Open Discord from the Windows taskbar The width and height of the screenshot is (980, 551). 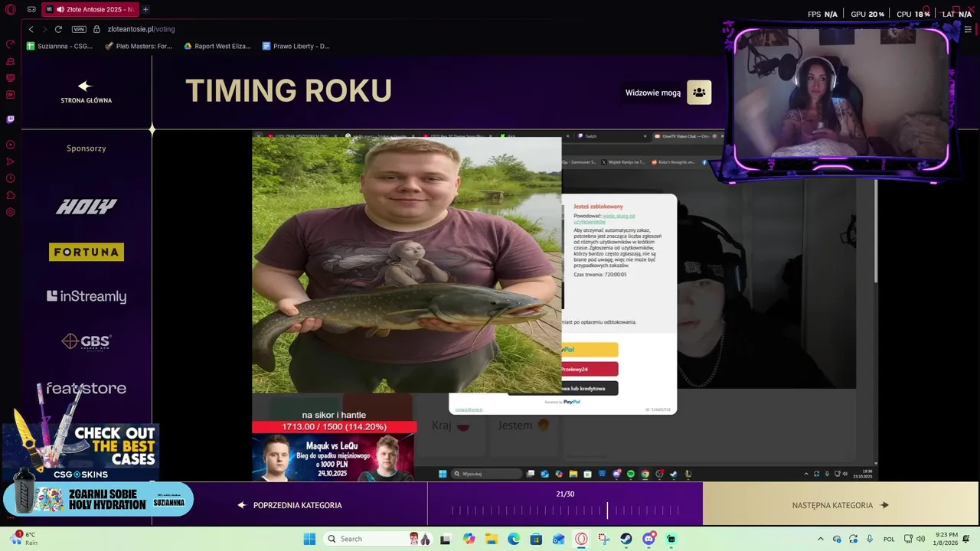[648, 539]
